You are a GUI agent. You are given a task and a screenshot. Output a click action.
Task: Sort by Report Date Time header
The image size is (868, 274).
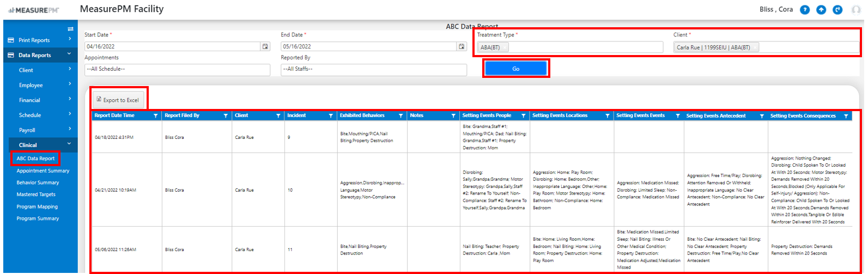point(114,115)
